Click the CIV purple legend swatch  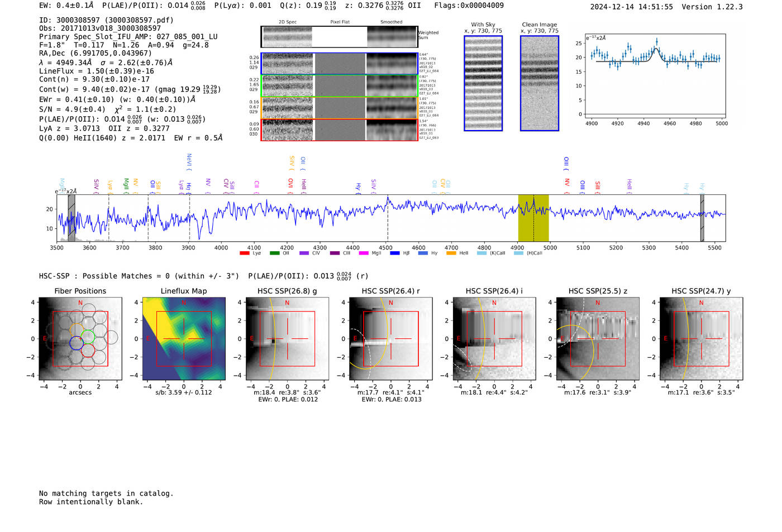pyautogui.click(x=304, y=253)
